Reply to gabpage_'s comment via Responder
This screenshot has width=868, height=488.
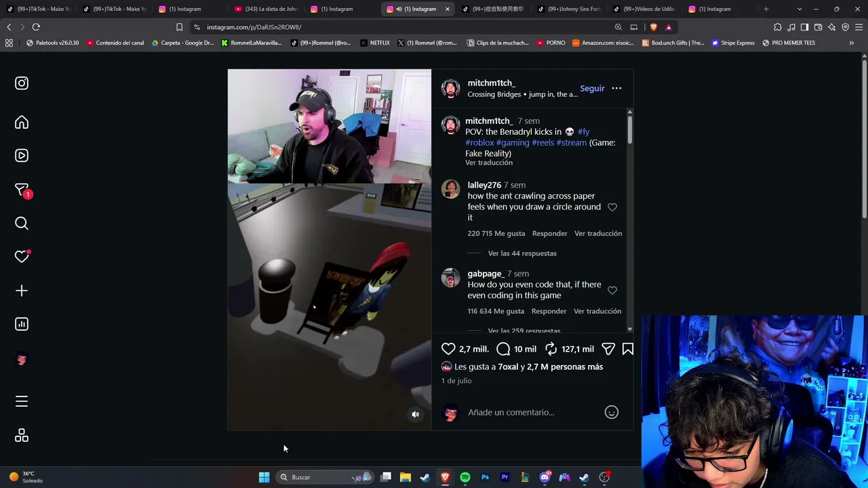coord(549,311)
